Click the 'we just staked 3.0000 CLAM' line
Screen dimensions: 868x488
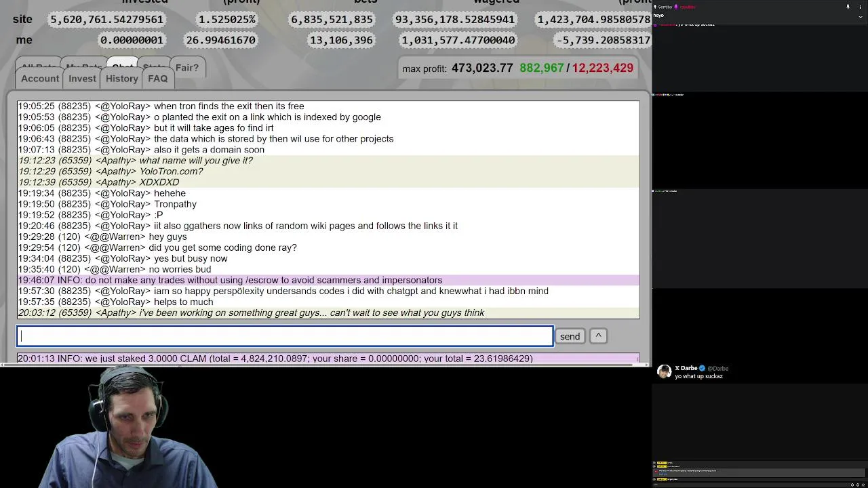[x=328, y=359]
